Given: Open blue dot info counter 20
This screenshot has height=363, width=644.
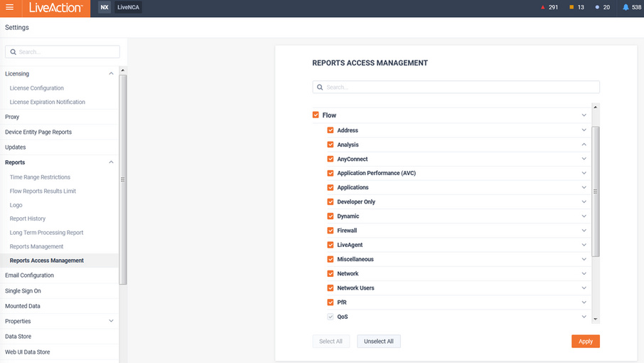Looking at the screenshot, I should click(x=603, y=7).
